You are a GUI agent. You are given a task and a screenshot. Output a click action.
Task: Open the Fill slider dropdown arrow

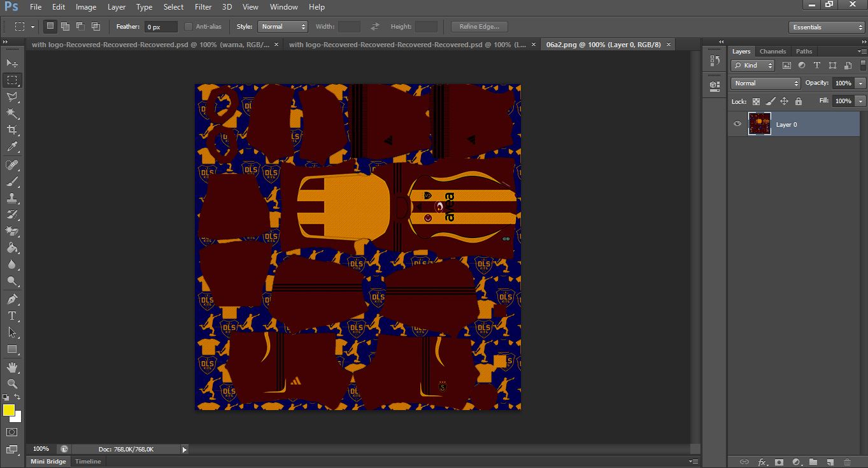coord(860,101)
